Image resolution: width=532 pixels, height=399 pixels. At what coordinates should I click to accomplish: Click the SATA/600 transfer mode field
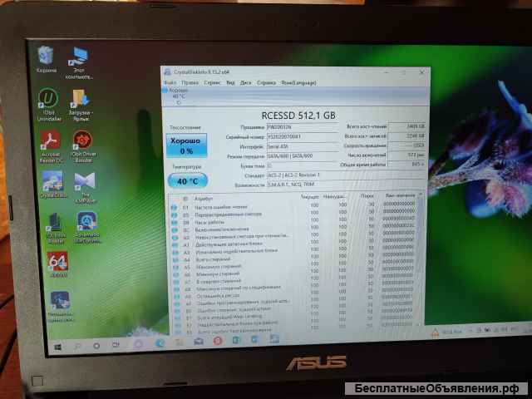(x=303, y=156)
